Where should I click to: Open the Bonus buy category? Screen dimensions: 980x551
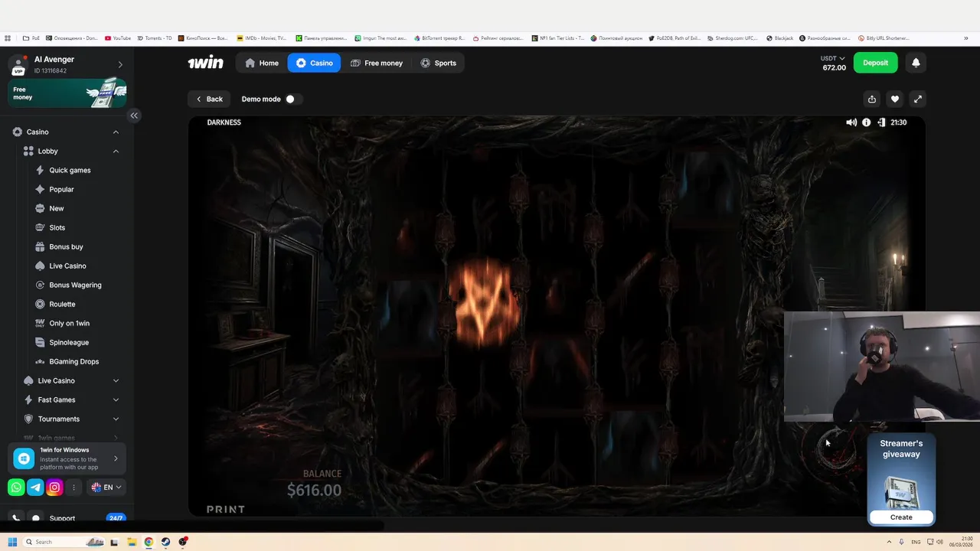[66, 246]
